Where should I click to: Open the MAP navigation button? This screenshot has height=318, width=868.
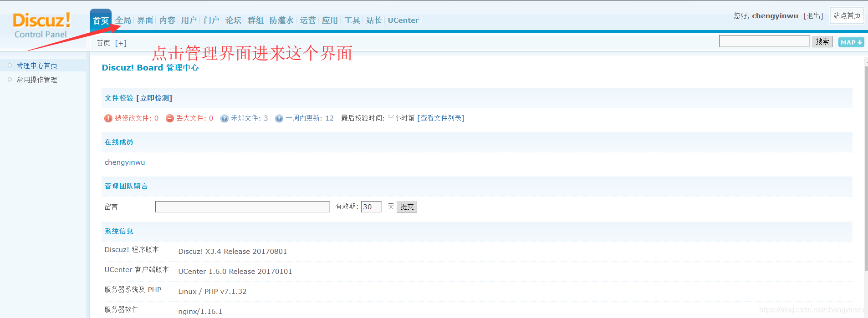[851, 42]
